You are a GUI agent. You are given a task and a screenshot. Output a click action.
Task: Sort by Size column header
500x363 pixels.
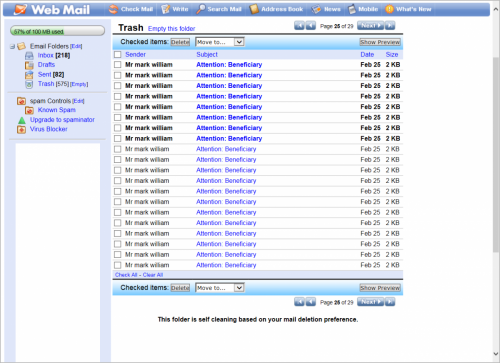tap(392, 54)
